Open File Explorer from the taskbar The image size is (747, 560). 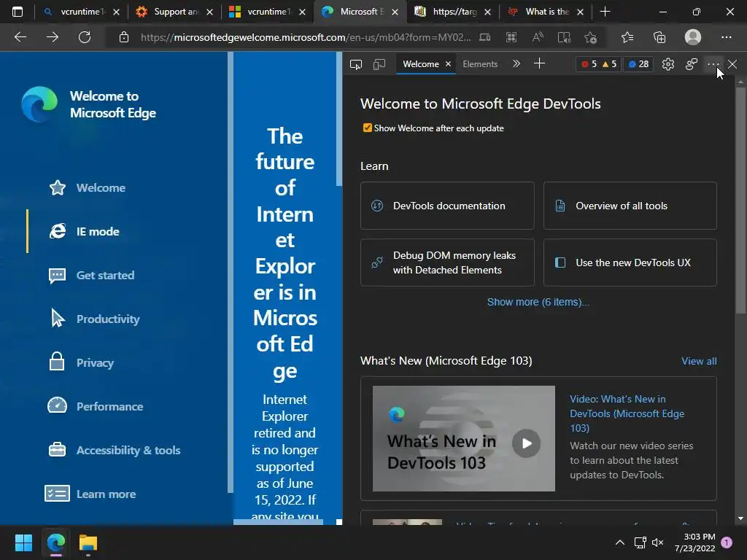point(88,542)
